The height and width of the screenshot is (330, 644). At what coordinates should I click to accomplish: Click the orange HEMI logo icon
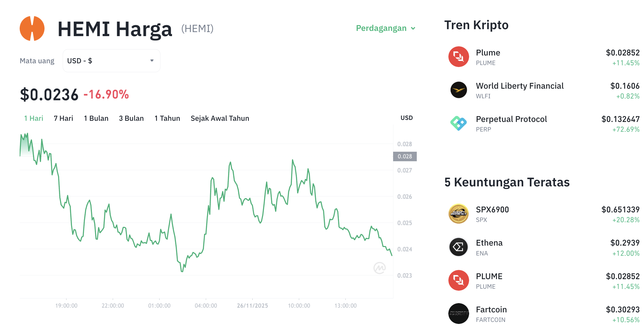tap(32, 28)
